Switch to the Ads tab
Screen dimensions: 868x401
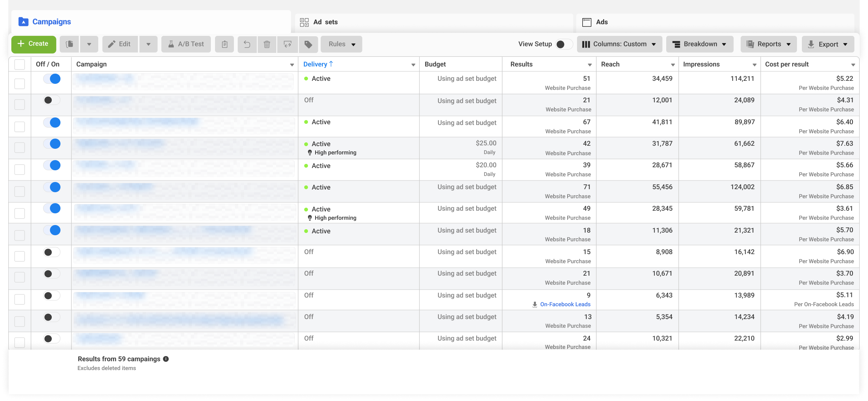click(715, 23)
